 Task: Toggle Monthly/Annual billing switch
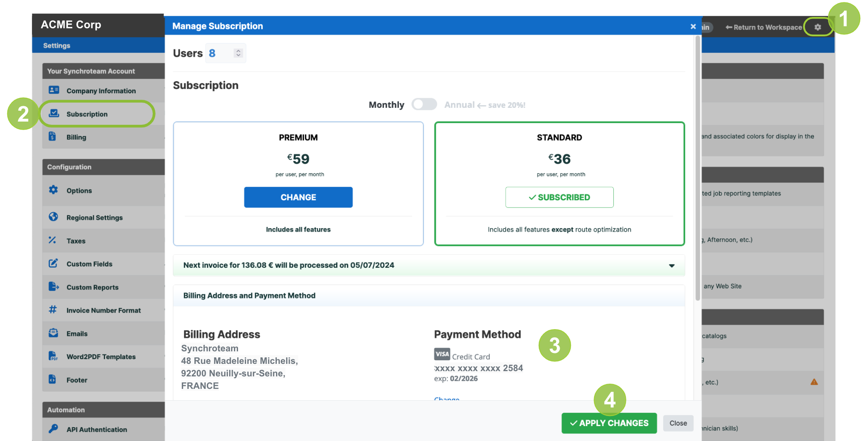(424, 104)
